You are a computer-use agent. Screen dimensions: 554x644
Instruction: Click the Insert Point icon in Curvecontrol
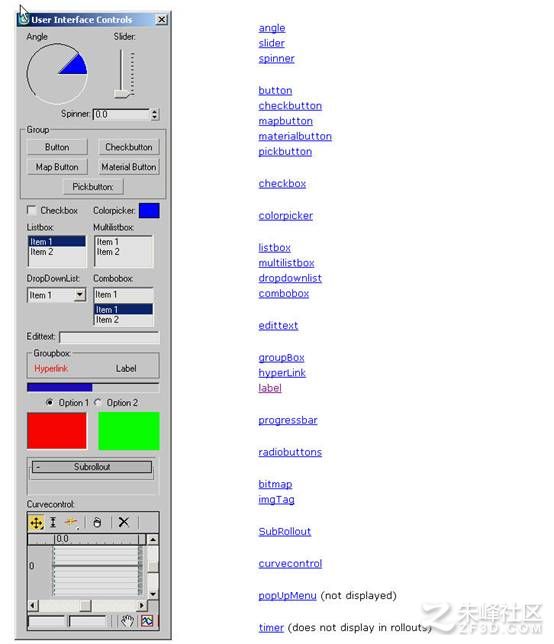tap(71, 522)
